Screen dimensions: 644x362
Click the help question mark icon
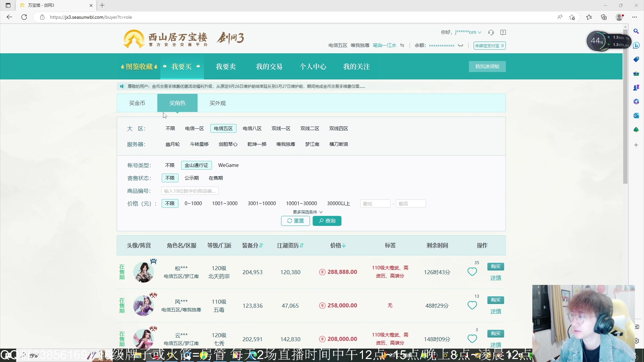503,33
